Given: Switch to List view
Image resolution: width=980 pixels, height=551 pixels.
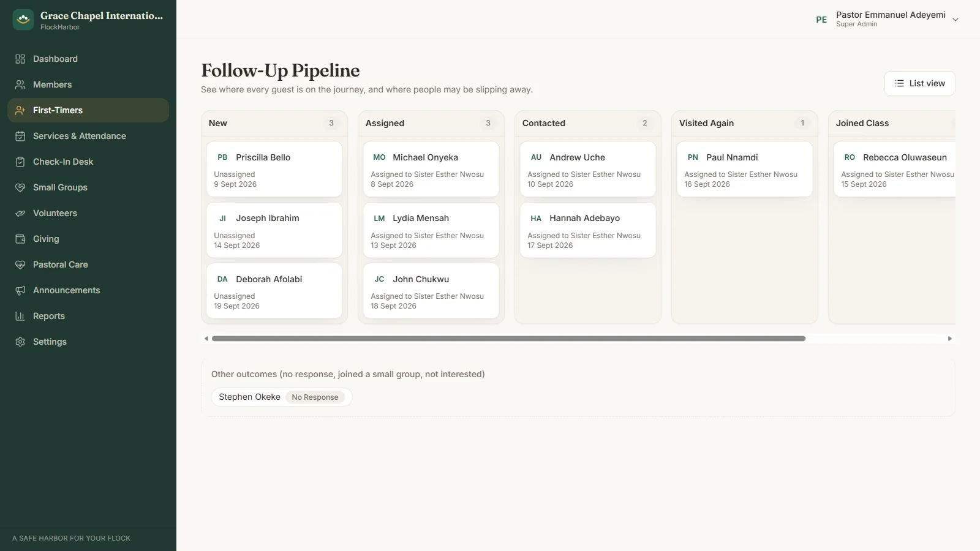Looking at the screenshot, I should click(919, 83).
